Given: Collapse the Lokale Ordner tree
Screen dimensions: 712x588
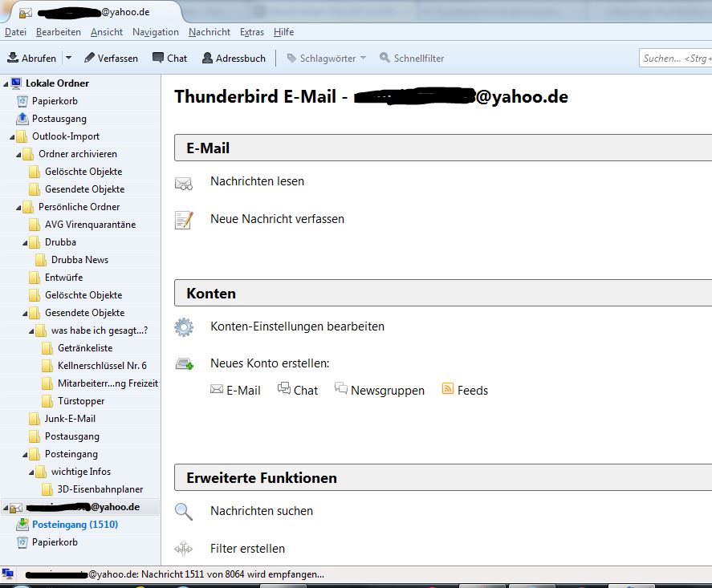Looking at the screenshot, I should (x=6, y=84).
